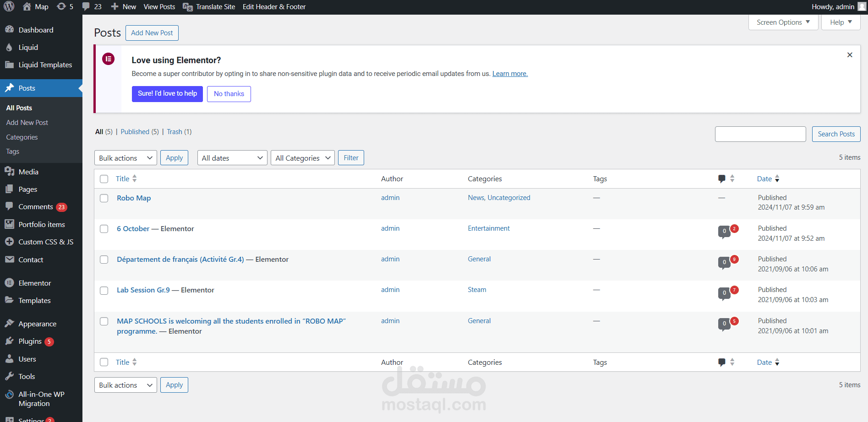868x422 pixels.
Task: Click Sure! I'd love to help button
Action: pyautogui.click(x=167, y=94)
